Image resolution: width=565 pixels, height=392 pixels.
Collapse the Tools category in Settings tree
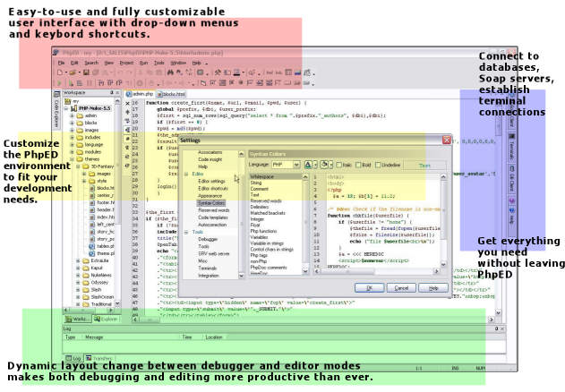point(186,232)
